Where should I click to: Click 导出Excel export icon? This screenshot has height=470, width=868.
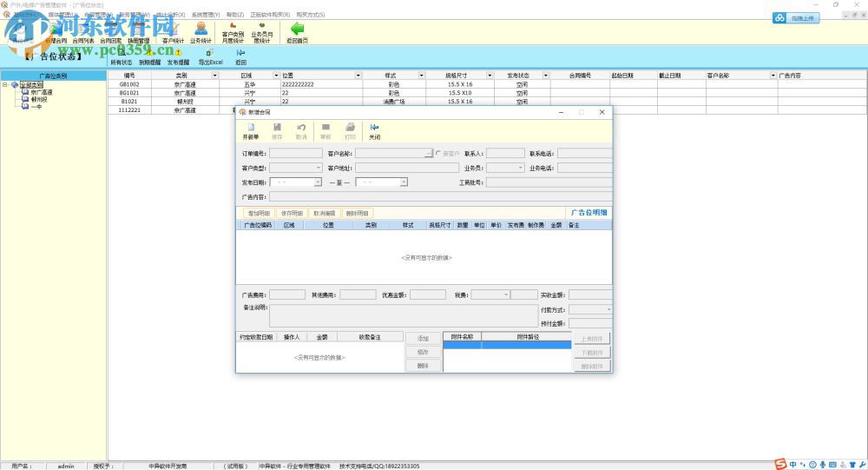[210, 53]
